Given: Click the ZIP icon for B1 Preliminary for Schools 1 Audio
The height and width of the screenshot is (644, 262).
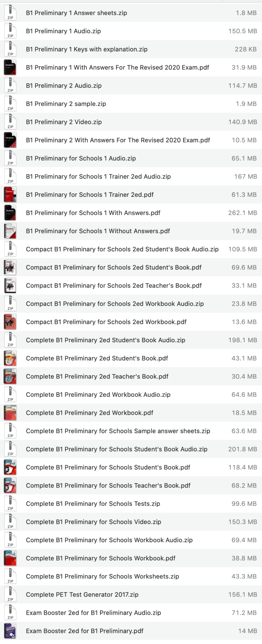Looking at the screenshot, I should [10, 158].
